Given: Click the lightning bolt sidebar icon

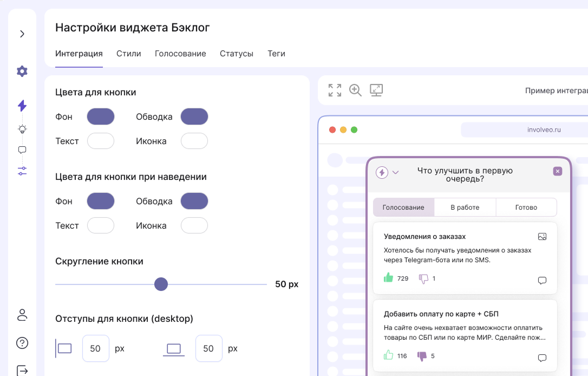Looking at the screenshot, I should click(22, 106).
